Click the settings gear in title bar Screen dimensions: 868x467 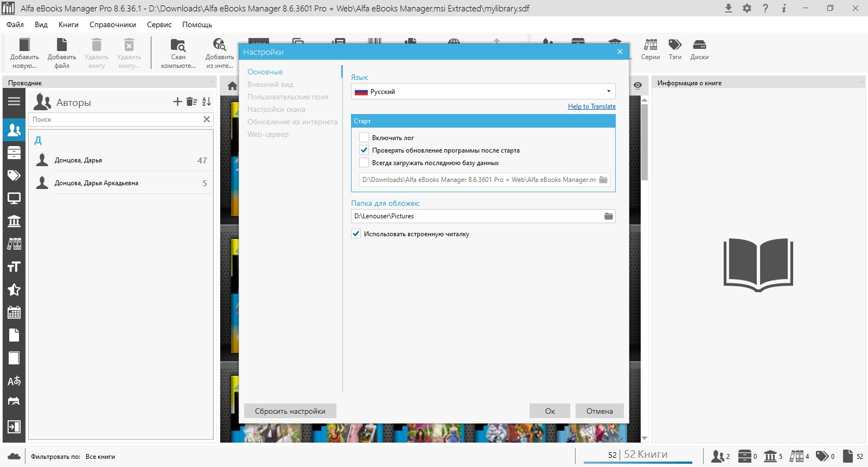pos(747,8)
